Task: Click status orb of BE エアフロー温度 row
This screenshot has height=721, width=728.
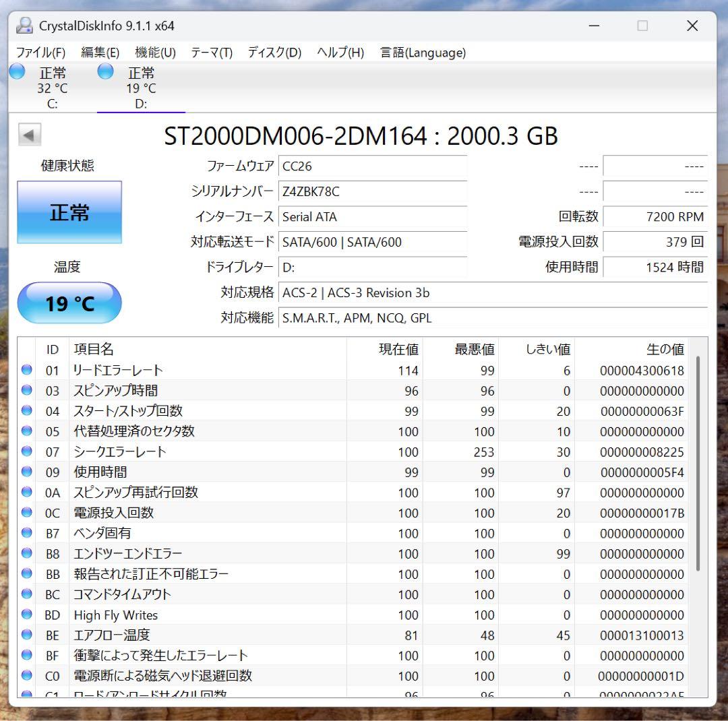Action: [27, 635]
